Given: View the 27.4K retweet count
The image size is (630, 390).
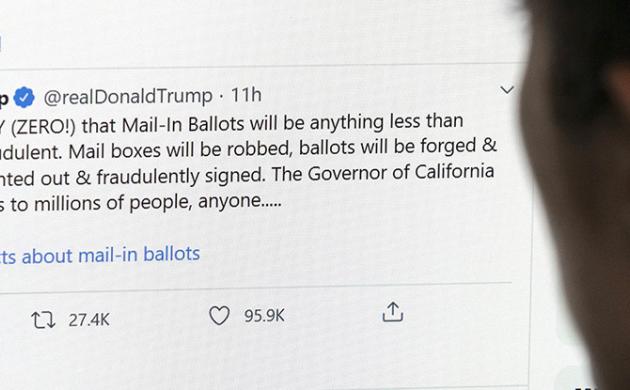Looking at the screenshot, I should pos(89,320).
